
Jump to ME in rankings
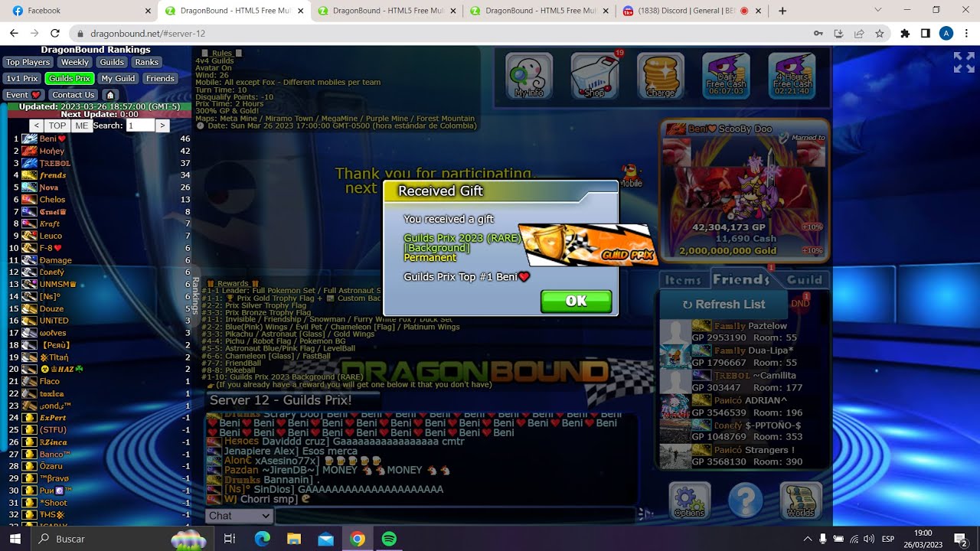coord(82,126)
